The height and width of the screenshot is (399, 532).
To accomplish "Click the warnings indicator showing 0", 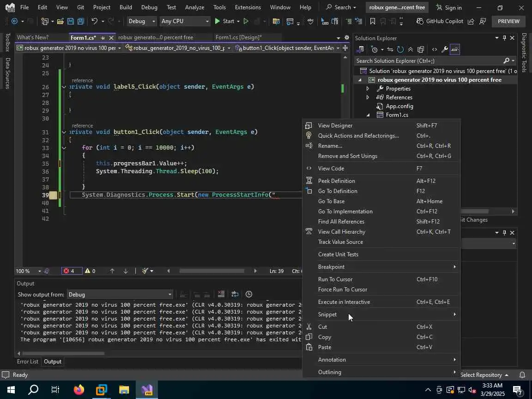I will (x=90, y=271).
